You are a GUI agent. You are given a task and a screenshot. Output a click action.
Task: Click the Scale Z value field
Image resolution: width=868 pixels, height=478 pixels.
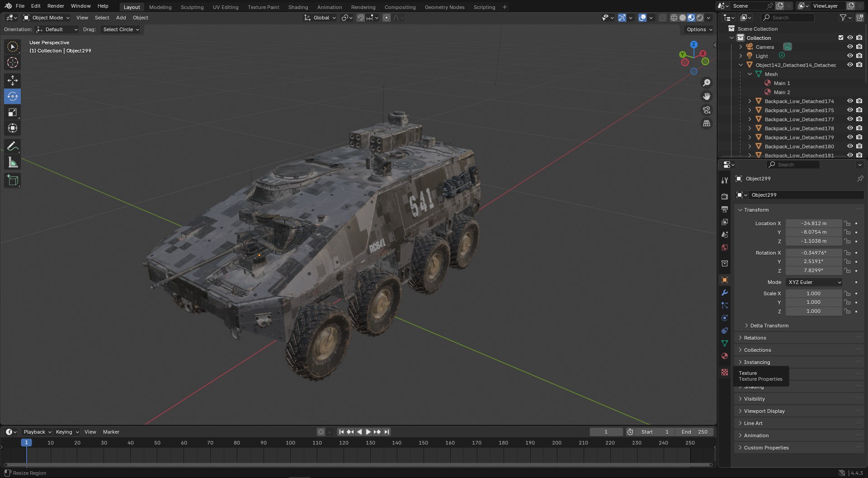click(814, 311)
